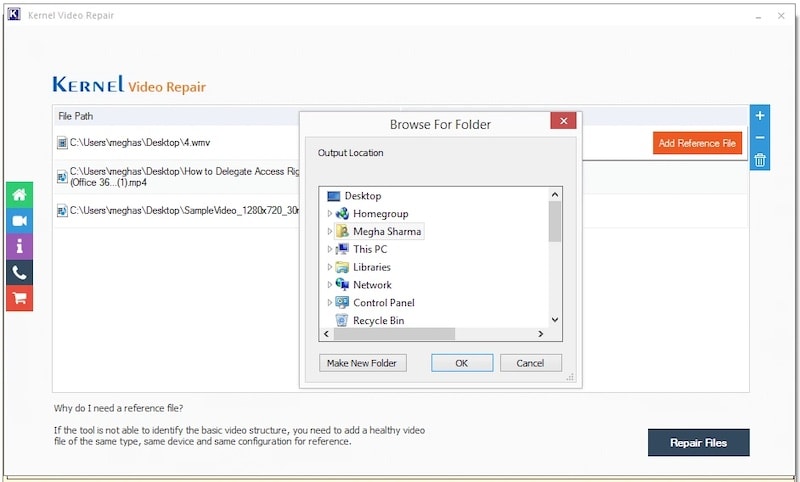
Task: Remove file with minus icon
Action: click(760, 138)
